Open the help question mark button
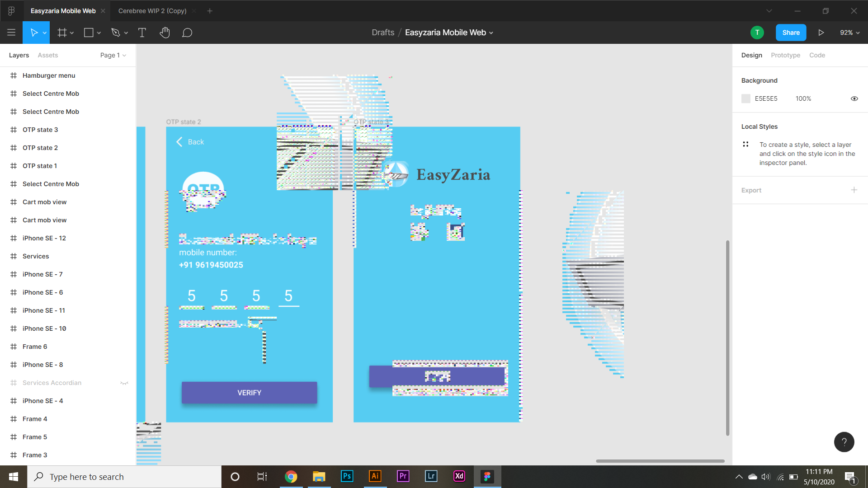868x488 pixels. click(x=844, y=442)
